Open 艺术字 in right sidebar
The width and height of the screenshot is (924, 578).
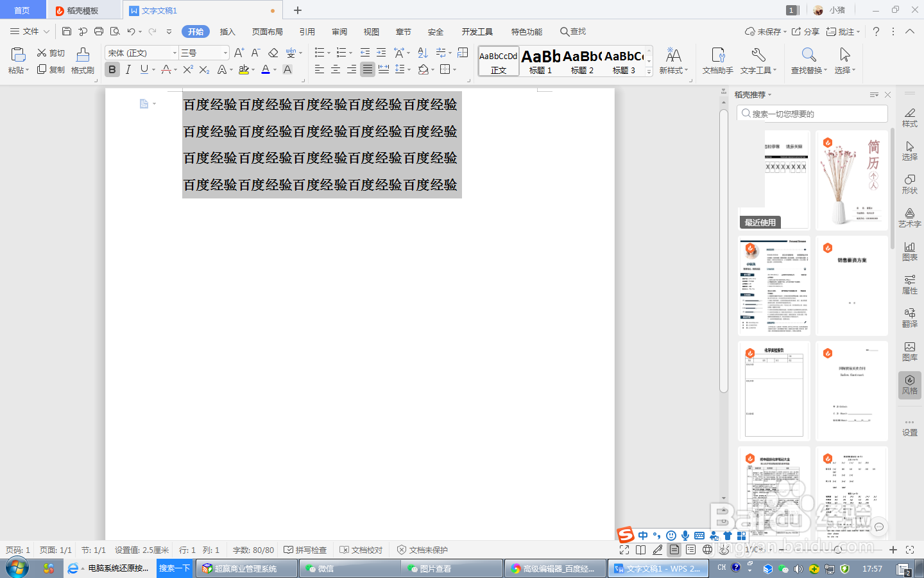910,218
